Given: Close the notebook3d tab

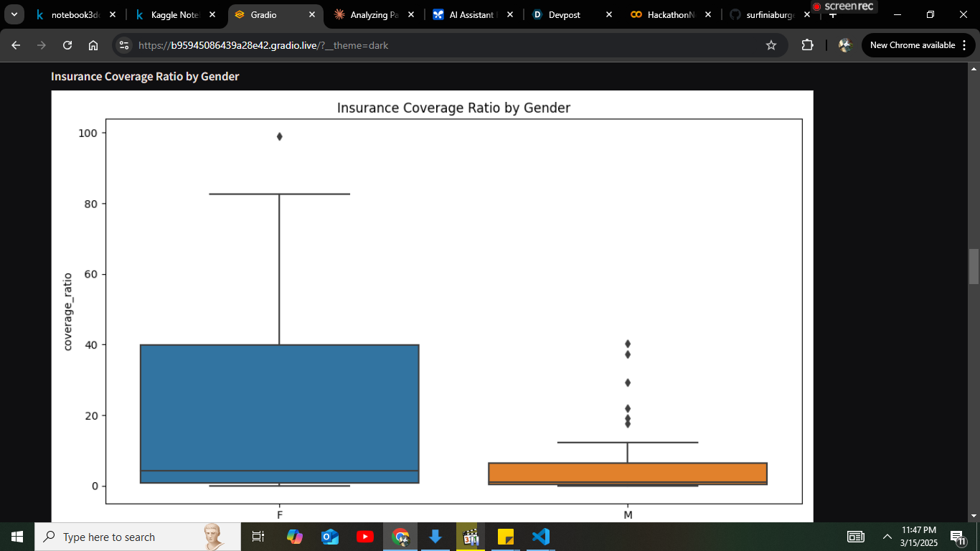Looking at the screenshot, I should click(x=113, y=14).
